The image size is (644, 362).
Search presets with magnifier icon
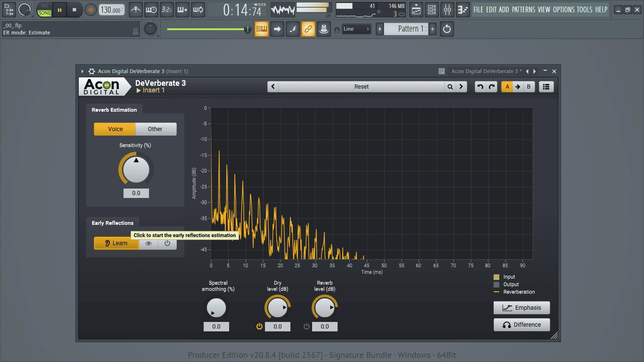tap(450, 87)
